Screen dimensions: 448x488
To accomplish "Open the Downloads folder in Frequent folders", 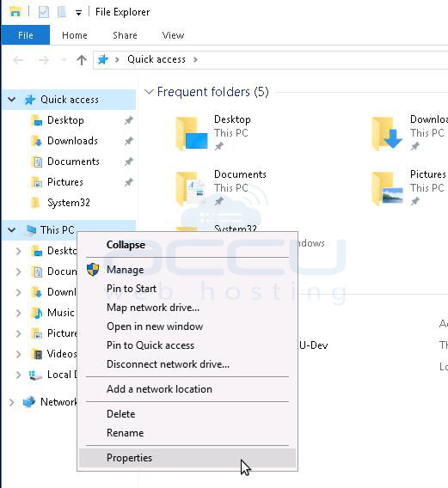I will (409, 132).
